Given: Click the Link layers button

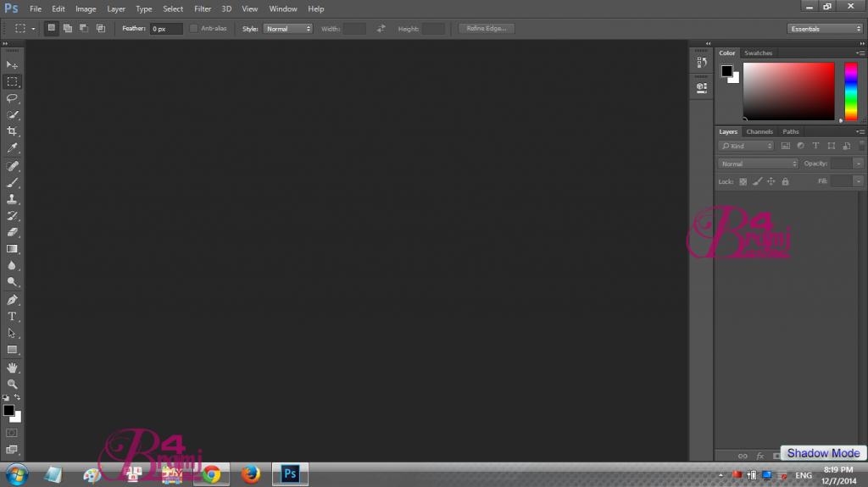Looking at the screenshot, I should 743,456.
